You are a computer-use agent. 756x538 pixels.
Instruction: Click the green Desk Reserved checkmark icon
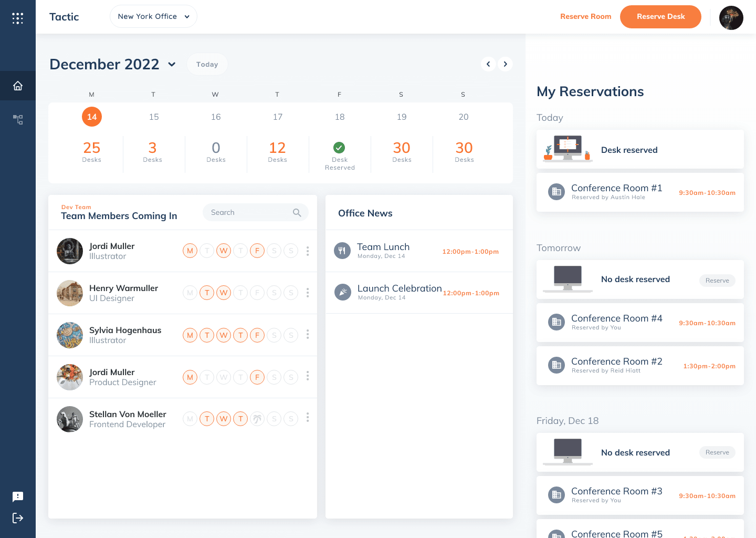pos(340,148)
